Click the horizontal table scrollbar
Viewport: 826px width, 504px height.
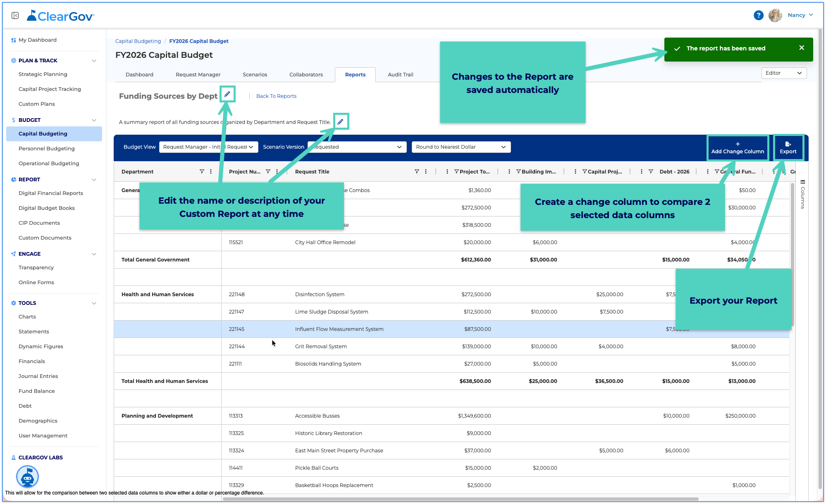tap(461, 499)
